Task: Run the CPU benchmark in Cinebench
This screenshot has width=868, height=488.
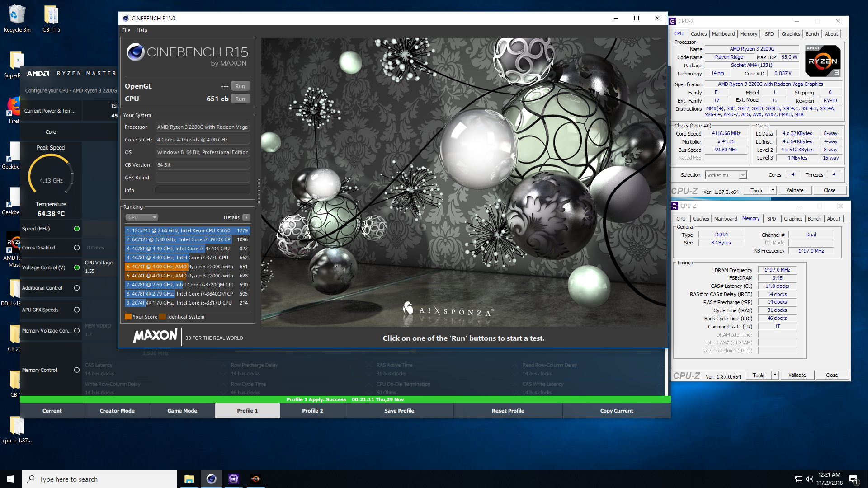Action: pyautogui.click(x=241, y=99)
